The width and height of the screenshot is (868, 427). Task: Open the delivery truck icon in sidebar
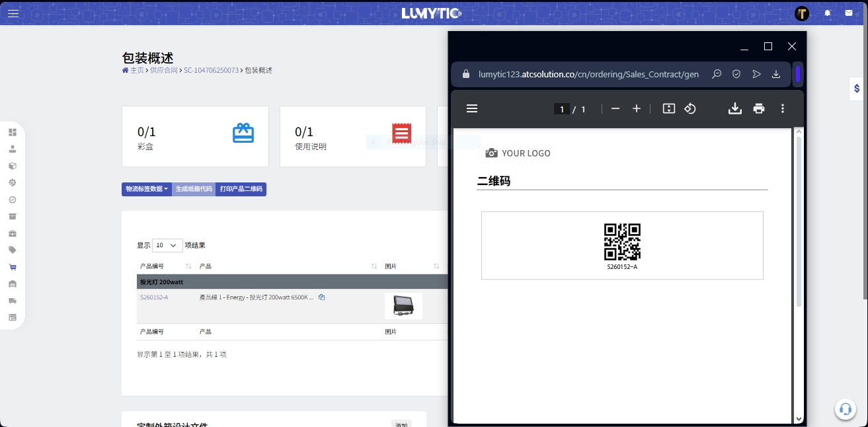(x=13, y=301)
